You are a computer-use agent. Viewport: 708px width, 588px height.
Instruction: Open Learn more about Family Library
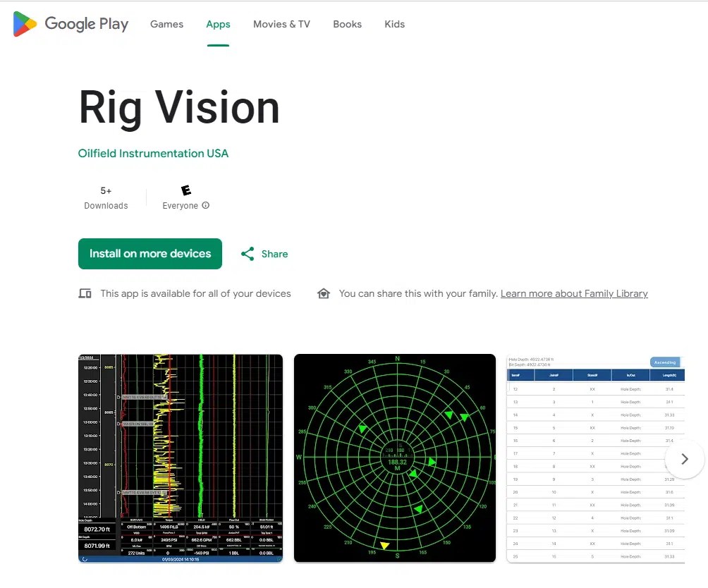coord(573,293)
